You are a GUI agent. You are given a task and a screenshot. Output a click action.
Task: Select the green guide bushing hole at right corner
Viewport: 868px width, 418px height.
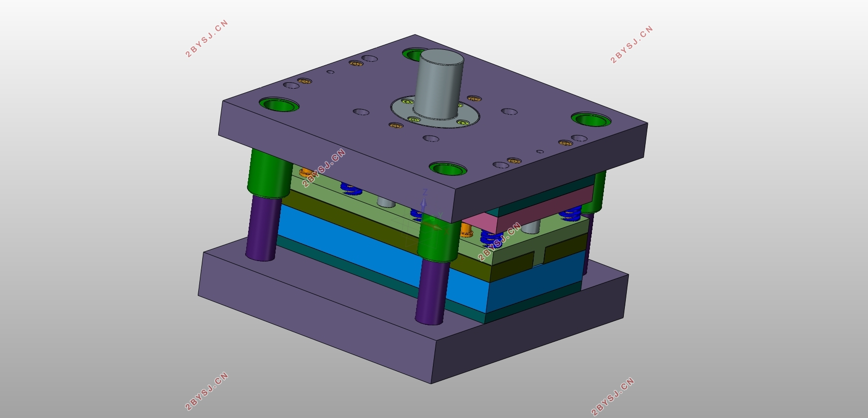point(591,120)
